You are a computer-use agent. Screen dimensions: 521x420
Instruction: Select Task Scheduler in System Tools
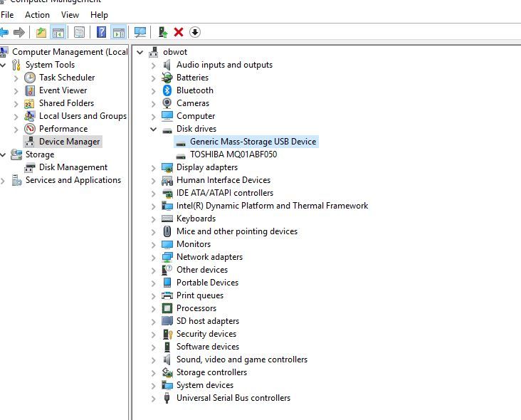click(x=66, y=78)
